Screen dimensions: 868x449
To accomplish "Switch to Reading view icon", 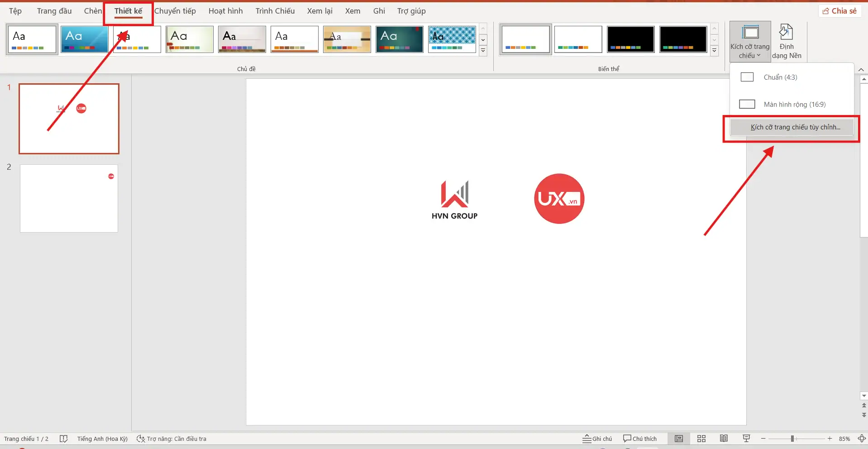I will (x=724, y=439).
